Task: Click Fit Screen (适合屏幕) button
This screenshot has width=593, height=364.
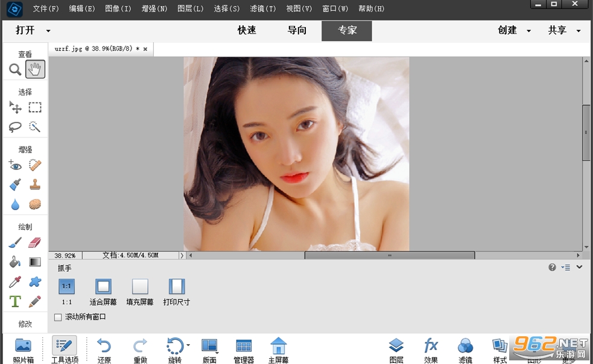Action: point(103,286)
